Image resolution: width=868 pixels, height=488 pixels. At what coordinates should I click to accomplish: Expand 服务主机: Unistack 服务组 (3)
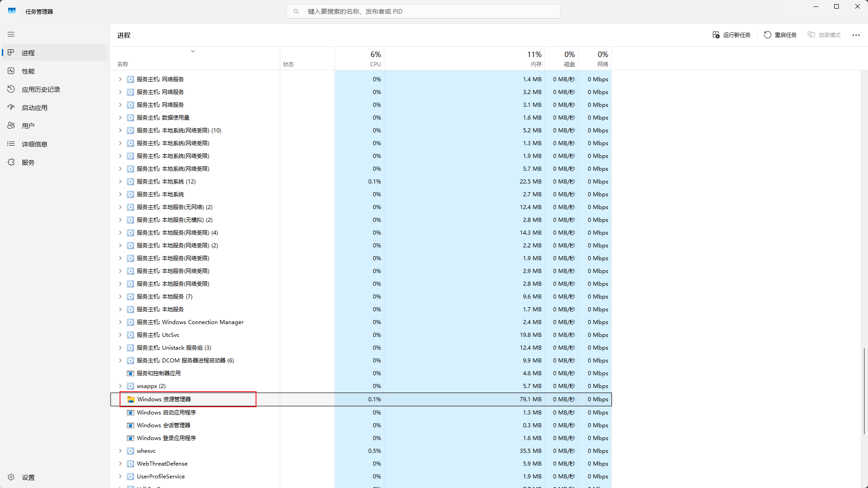tap(120, 348)
